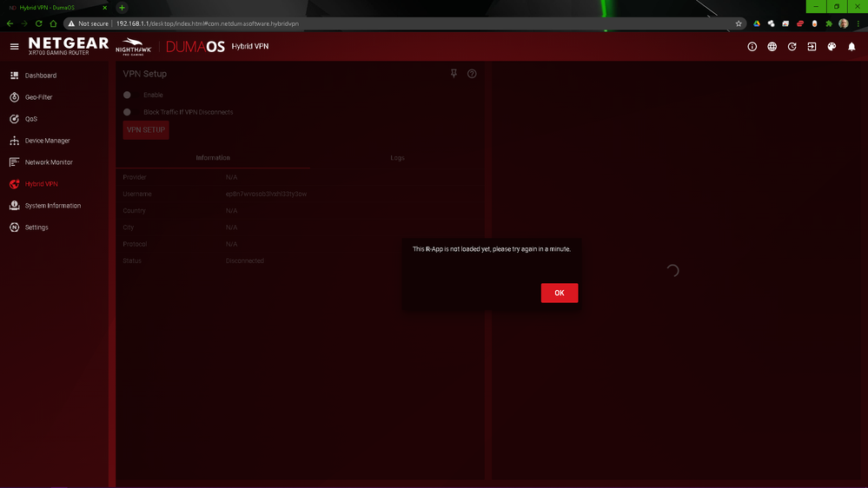Open System Information from the sidebar
Screen dimensions: 868x488
point(53,205)
